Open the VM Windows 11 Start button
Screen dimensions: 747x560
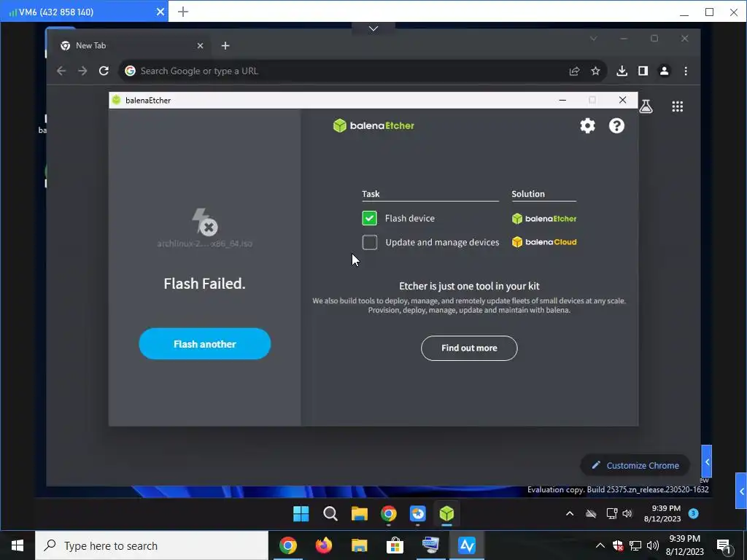301,514
